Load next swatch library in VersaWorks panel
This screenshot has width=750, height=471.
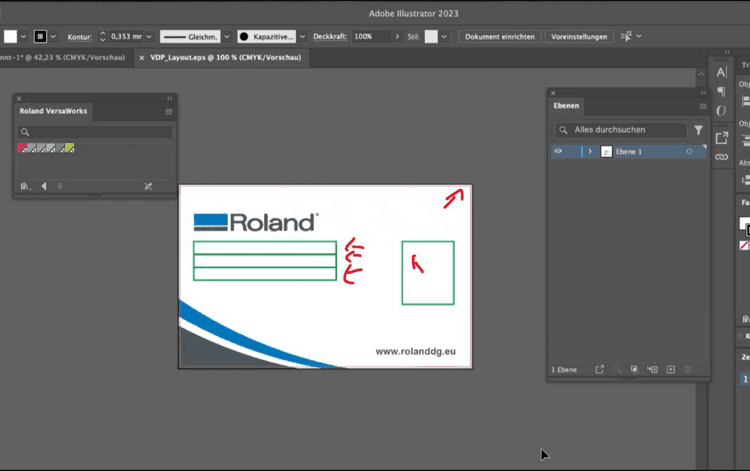tap(60, 186)
